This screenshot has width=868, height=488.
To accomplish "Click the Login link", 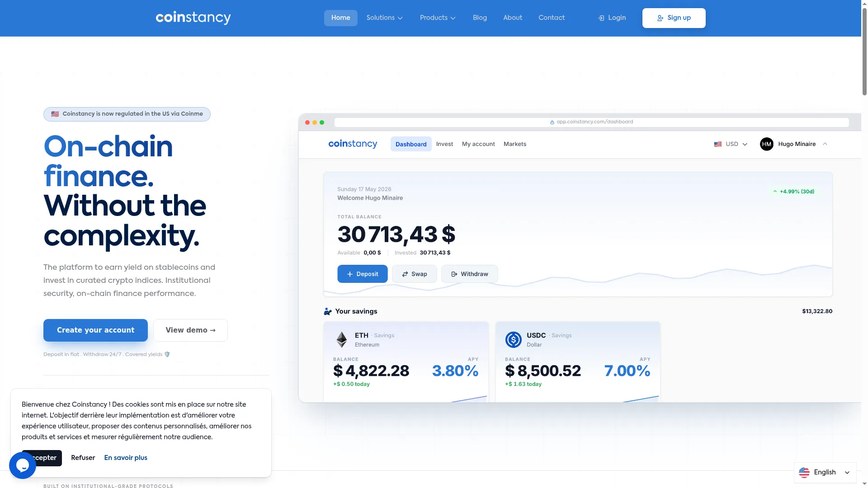I will 612,18.
